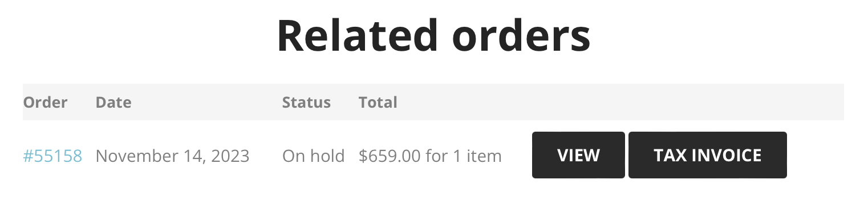This screenshot has width=868, height=220.
Task: Select the Total column header
Action: (378, 103)
